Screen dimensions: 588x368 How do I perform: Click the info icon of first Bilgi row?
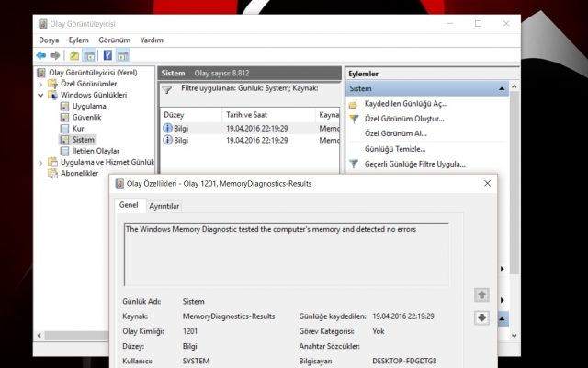click(167, 128)
